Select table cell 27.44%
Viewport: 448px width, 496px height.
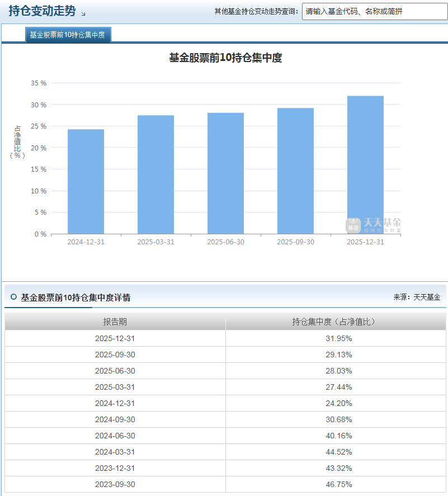coord(336,387)
